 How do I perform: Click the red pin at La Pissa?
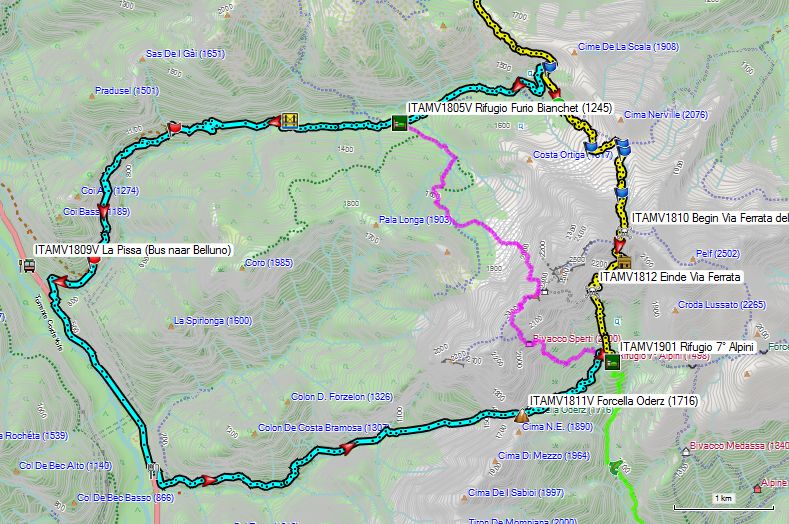tap(94, 260)
